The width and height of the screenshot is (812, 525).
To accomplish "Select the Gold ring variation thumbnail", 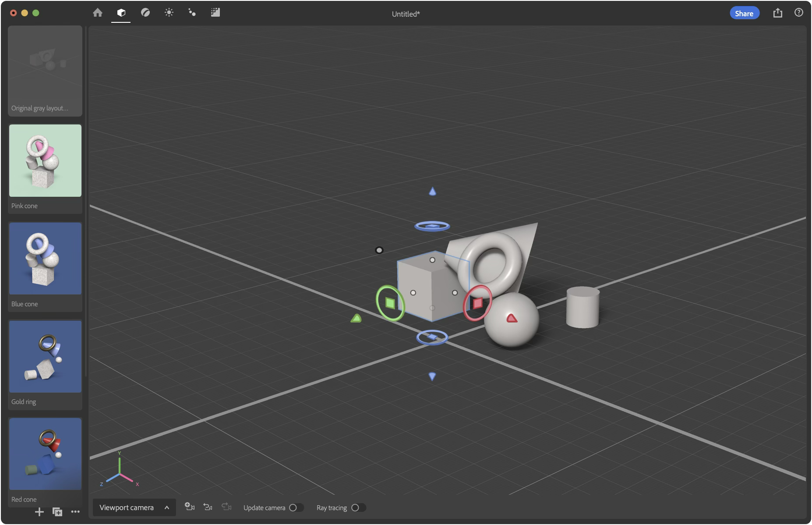I will (x=45, y=356).
